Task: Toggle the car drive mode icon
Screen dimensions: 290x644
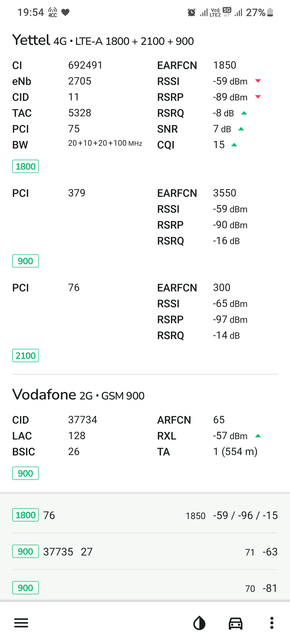Action: [235, 623]
